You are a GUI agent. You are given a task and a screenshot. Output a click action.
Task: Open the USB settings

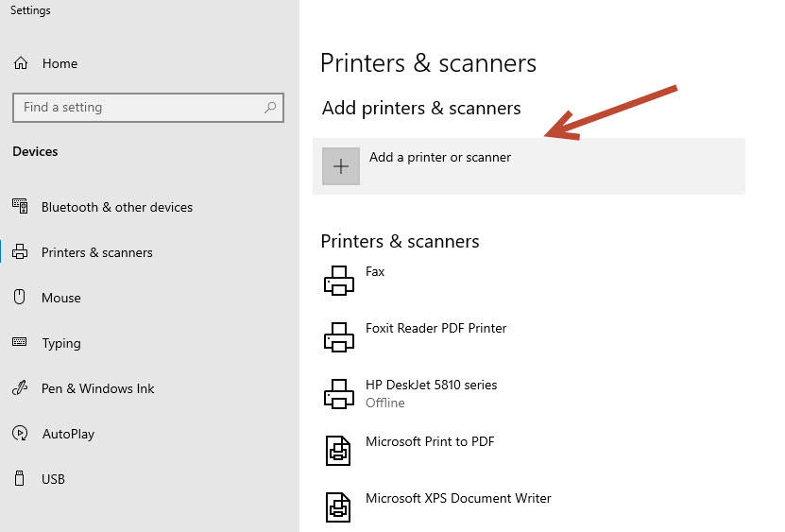(53, 479)
